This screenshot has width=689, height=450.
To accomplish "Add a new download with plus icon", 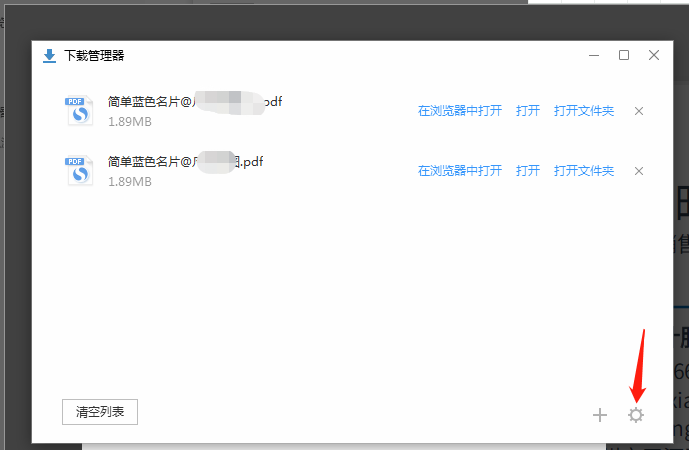I will click(x=600, y=415).
